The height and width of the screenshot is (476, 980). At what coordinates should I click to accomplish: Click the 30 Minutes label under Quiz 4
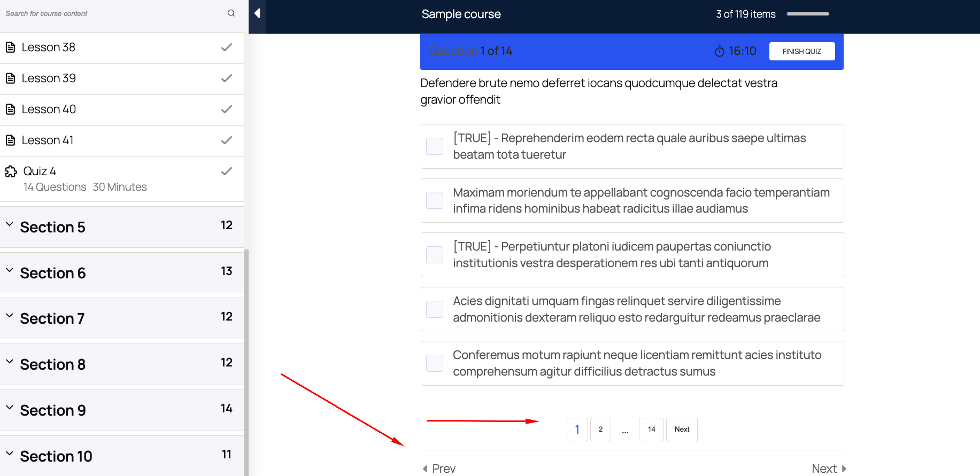tap(120, 187)
